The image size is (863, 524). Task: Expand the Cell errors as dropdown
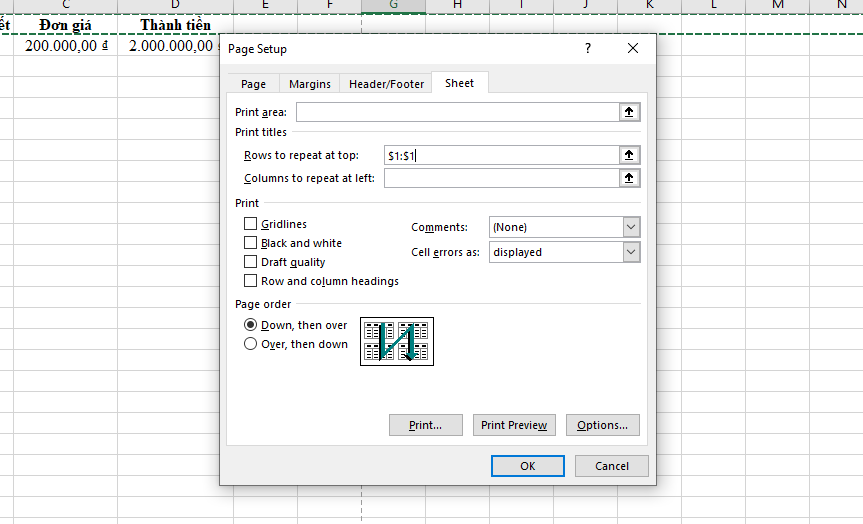point(631,252)
